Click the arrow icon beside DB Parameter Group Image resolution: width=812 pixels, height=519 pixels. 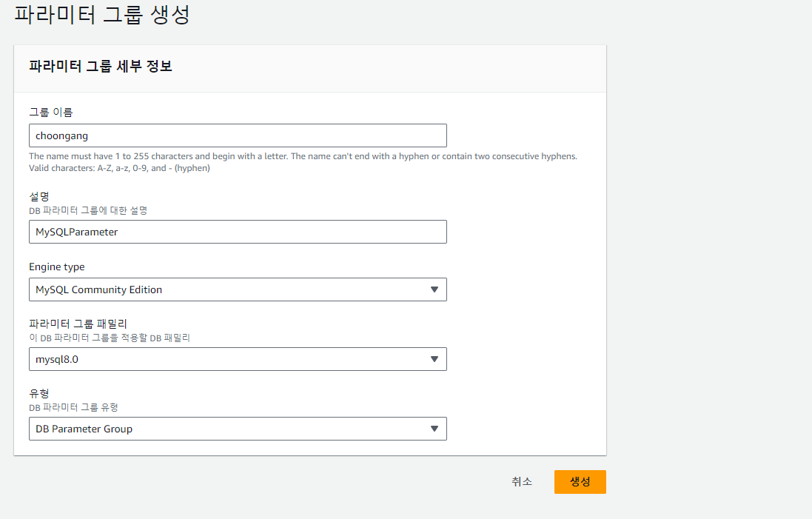click(x=434, y=429)
